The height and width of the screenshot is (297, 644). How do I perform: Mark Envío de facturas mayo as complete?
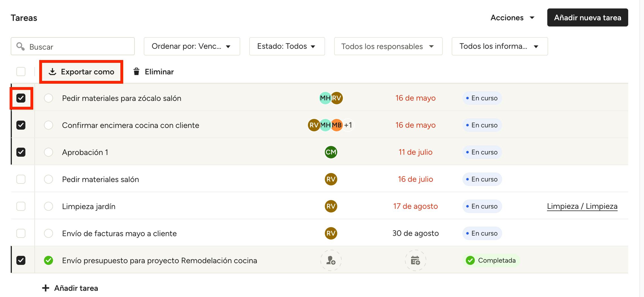click(48, 233)
